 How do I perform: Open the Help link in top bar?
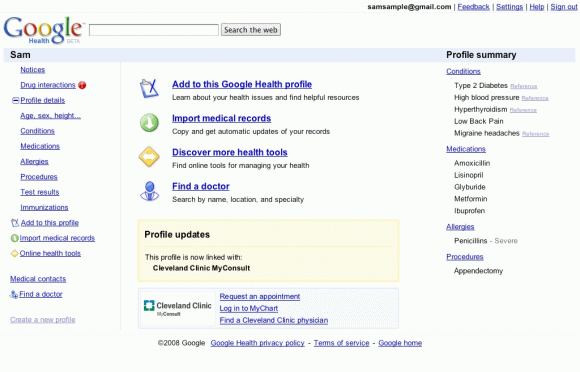coord(537,7)
